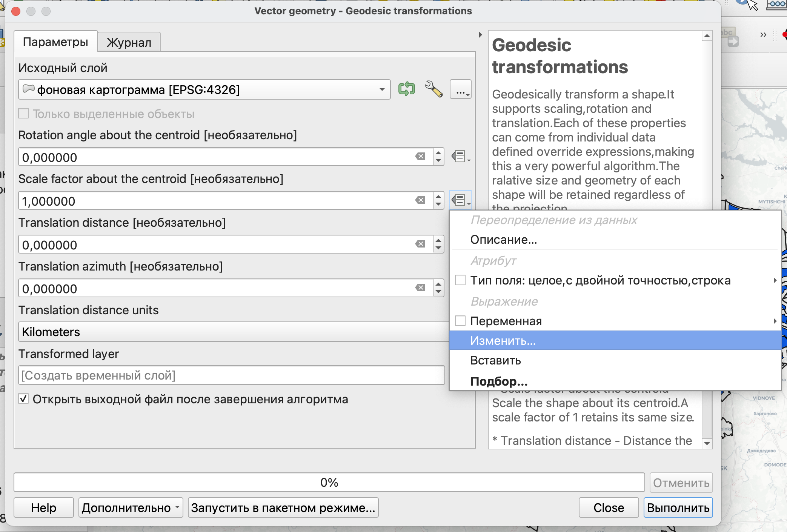Clear the translation azimuth value
The width and height of the screenshot is (787, 532).
[x=420, y=288]
